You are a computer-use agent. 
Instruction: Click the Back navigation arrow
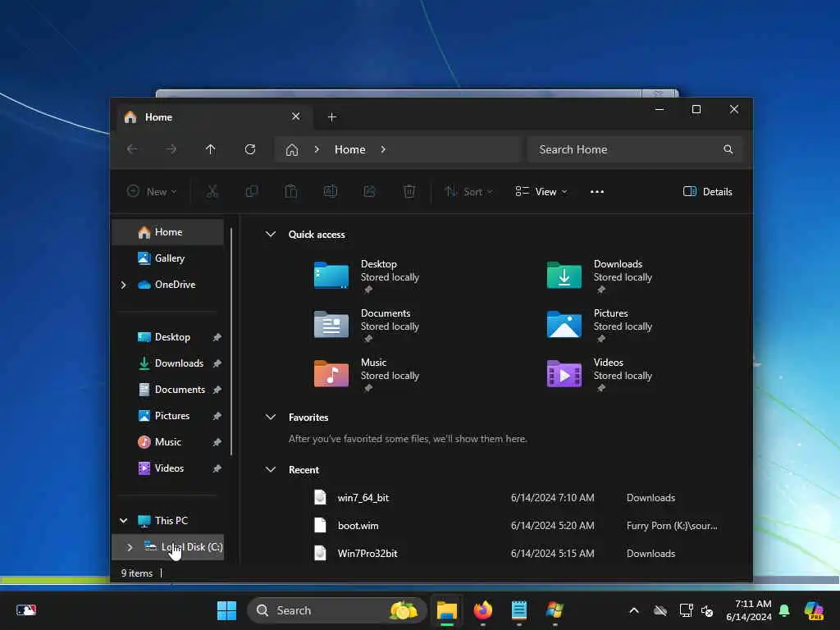pyautogui.click(x=132, y=149)
